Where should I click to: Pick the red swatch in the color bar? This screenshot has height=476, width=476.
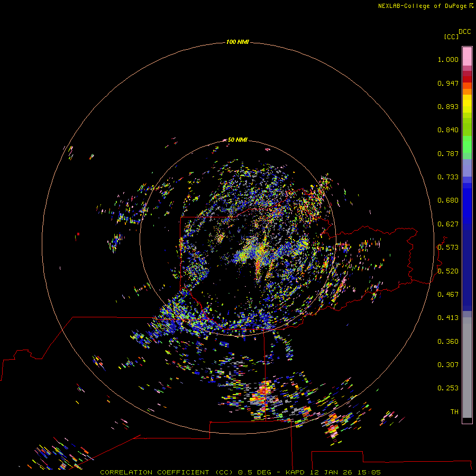pos(467,79)
